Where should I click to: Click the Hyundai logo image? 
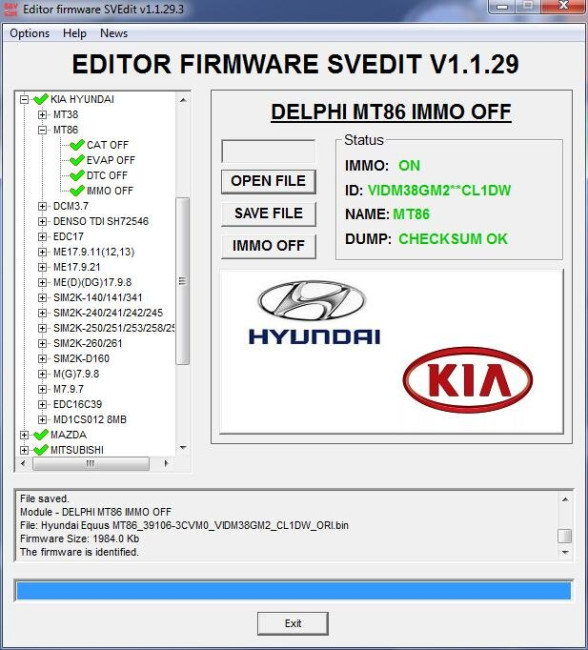tap(314, 313)
